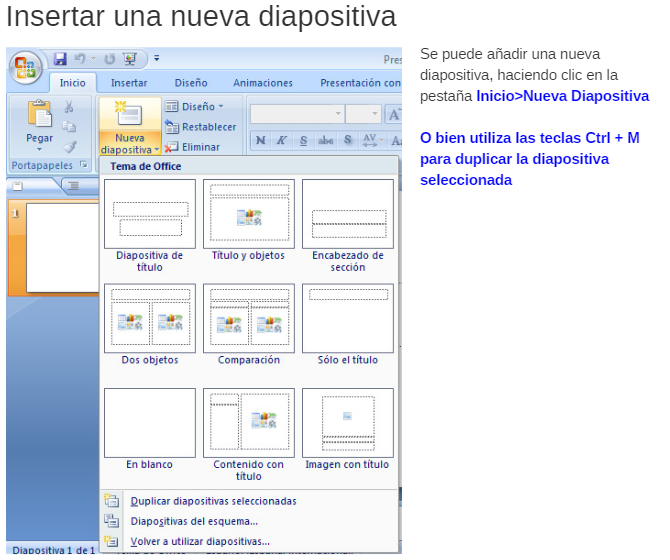The image size is (670, 560).
Task: Open the Diseño ribbon tab
Action: [x=191, y=83]
